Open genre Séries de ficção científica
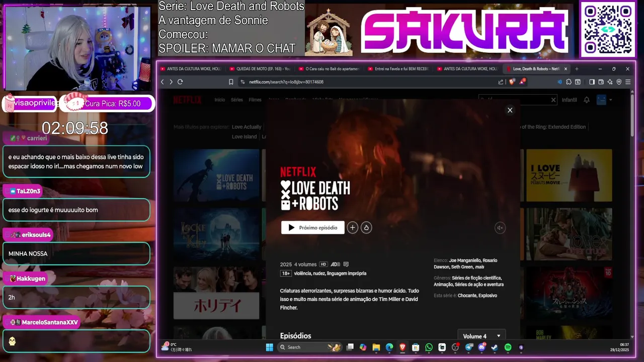Screen dimensions: 644x362 pyautogui.click(x=476, y=278)
